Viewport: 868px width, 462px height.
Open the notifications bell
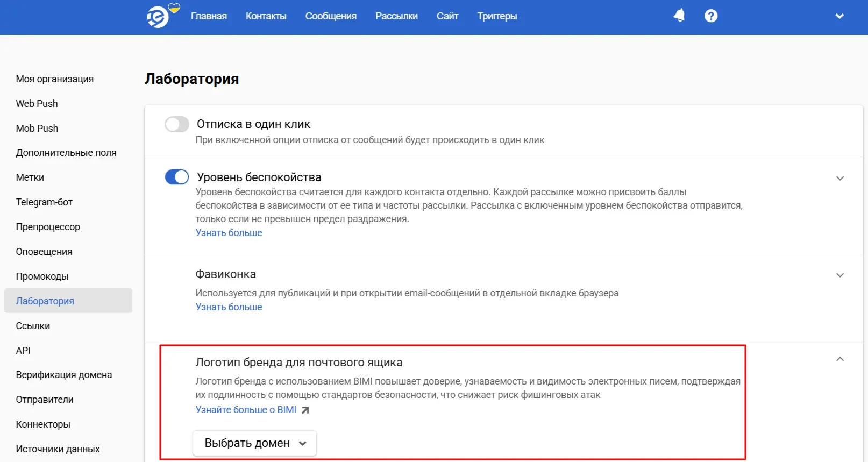679,16
